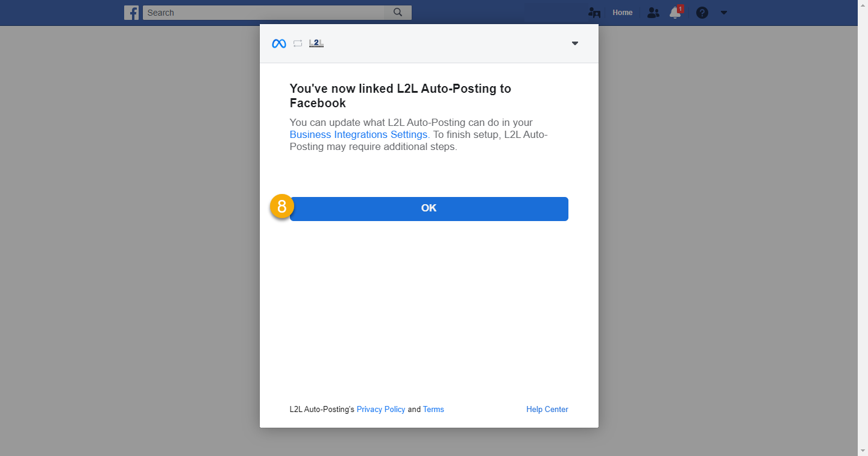This screenshot has width=868, height=456.
Task: Click inside the Search input field
Action: [259, 12]
